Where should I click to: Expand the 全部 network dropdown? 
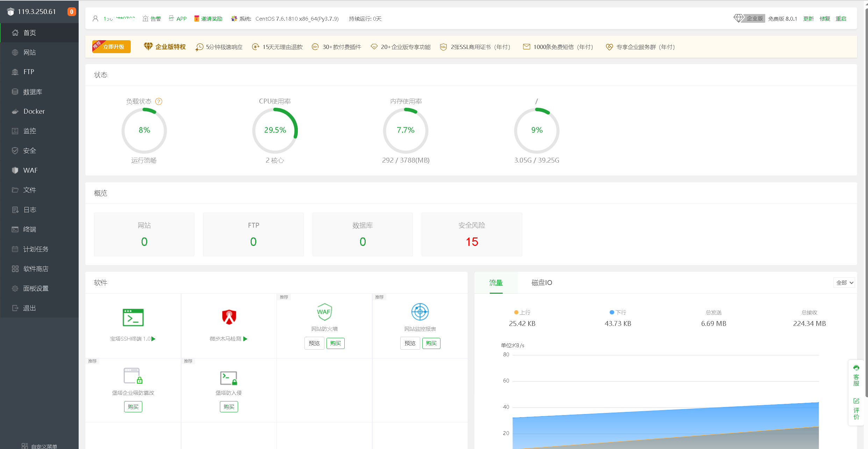(844, 283)
